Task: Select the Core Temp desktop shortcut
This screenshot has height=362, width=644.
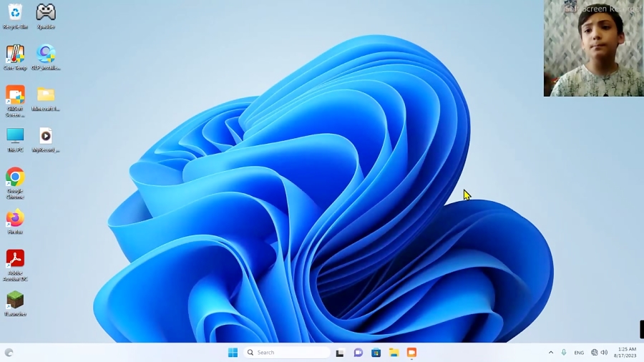Action: pos(15,57)
